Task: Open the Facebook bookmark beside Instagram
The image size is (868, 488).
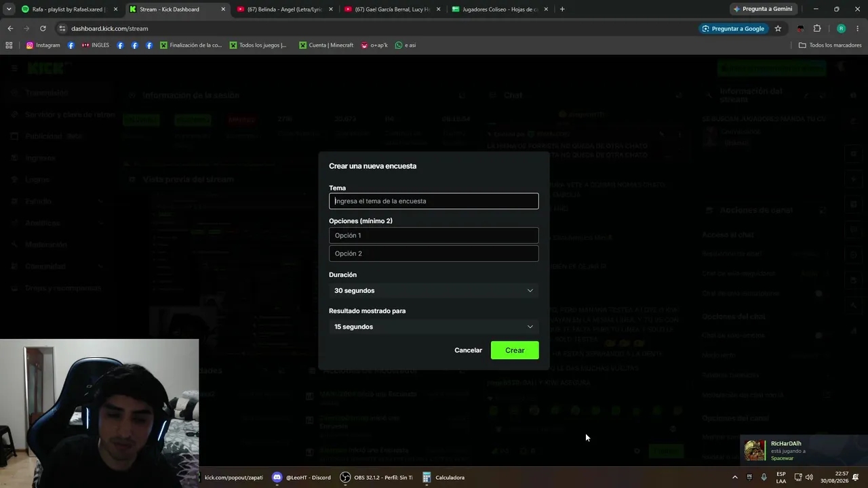Action: (x=71, y=45)
